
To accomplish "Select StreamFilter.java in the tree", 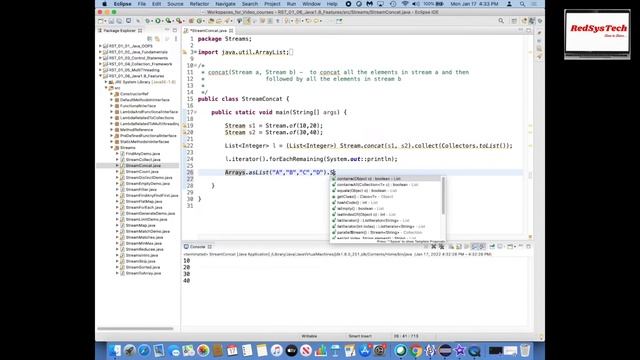I will (x=141, y=189).
